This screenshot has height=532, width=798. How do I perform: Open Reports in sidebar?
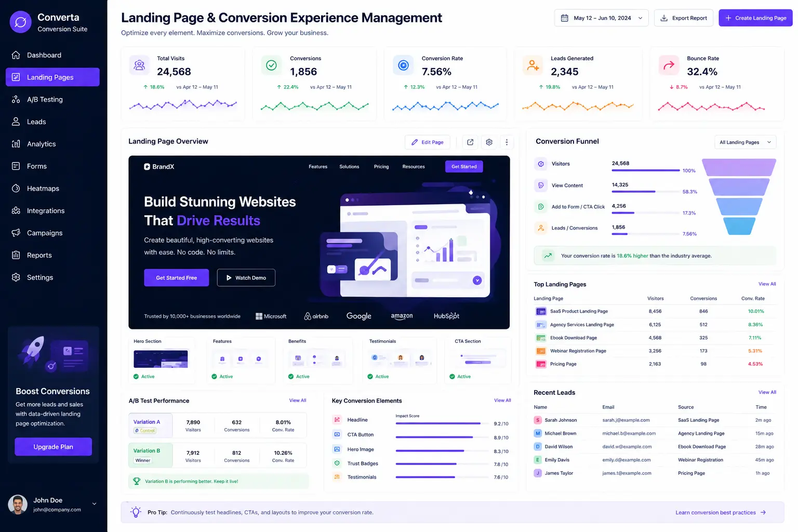click(52, 255)
